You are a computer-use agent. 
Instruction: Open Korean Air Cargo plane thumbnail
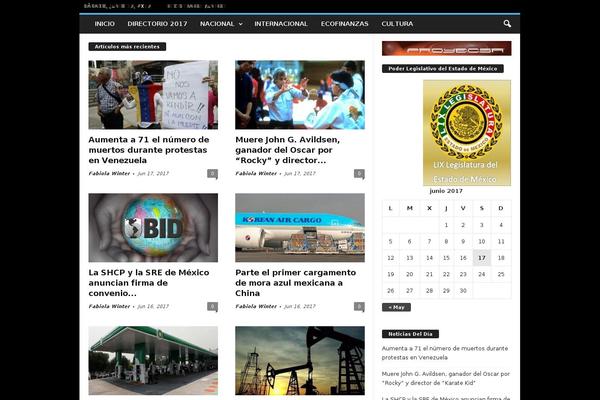pos(300,228)
